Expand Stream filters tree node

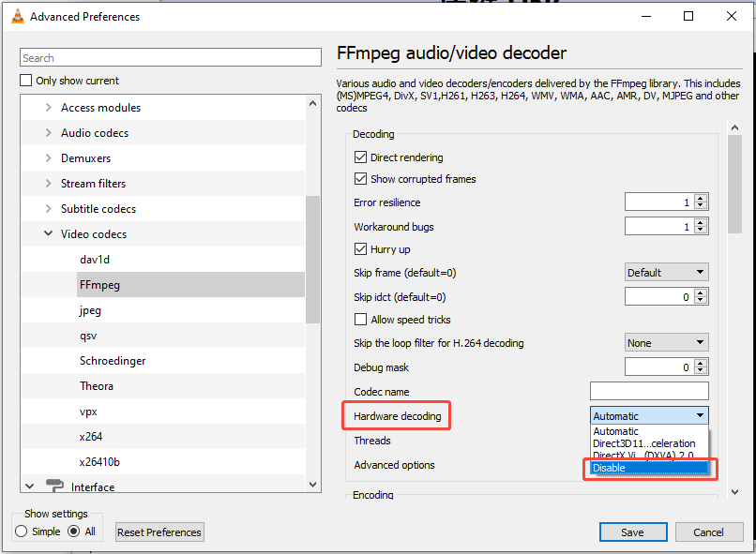tap(48, 183)
